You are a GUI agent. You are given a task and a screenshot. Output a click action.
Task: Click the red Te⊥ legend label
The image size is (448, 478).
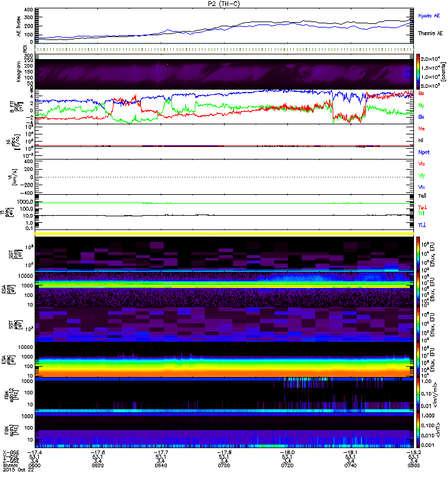tap(422, 207)
